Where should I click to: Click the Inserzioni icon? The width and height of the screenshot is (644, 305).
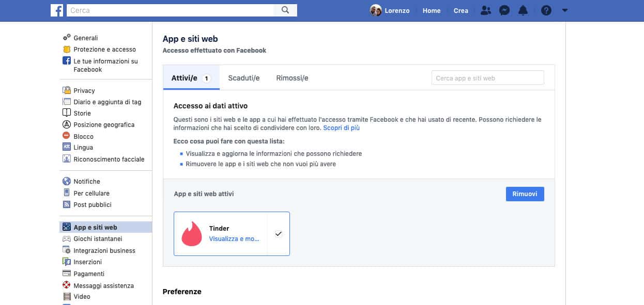[67, 262]
